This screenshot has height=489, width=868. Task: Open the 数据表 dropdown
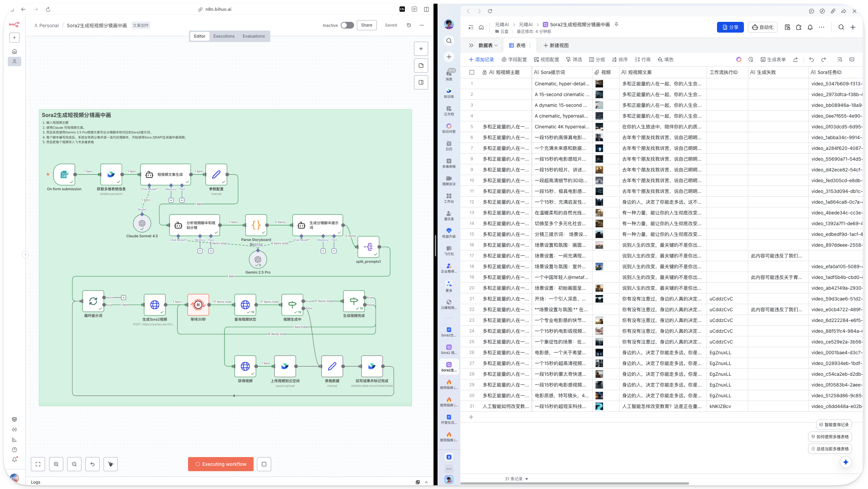pos(488,45)
